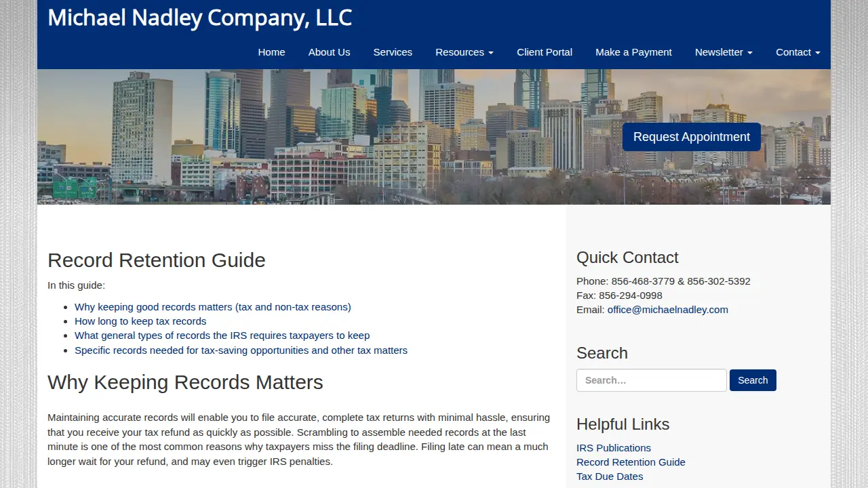Click the Phone: 856-468-3779 line

click(x=663, y=281)
